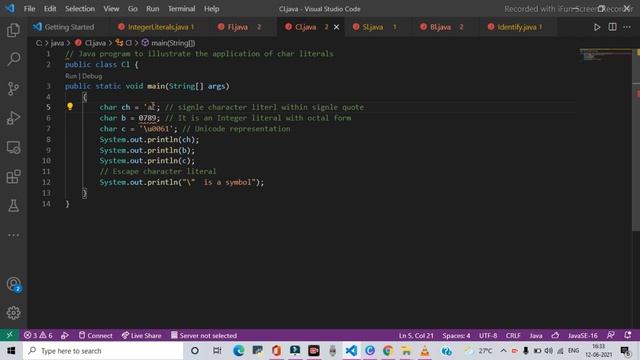Viewport: 640px width, 360px height.
Task: Open the Terminal menu
Action: tap(181, 9)
